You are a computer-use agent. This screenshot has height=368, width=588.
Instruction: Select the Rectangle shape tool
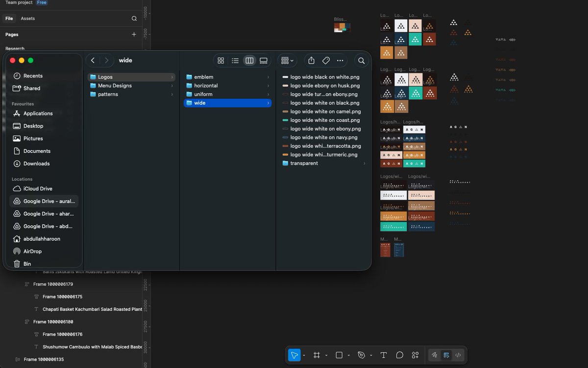click(339, 355)
